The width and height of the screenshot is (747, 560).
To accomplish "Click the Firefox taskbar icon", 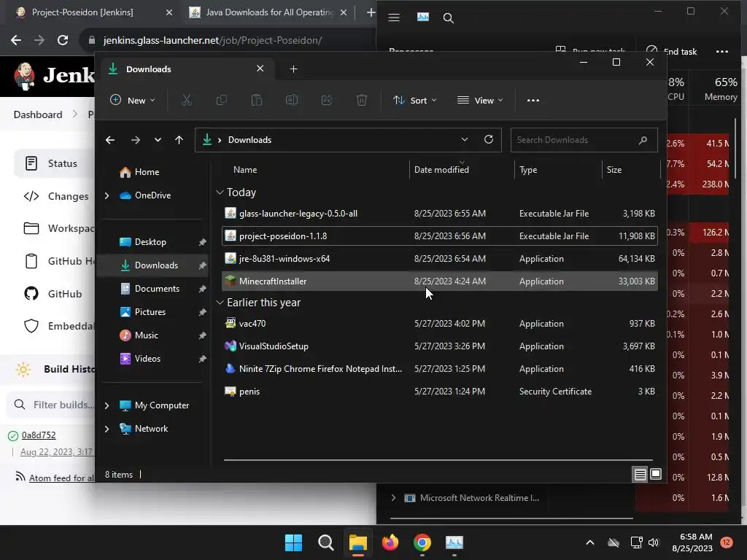I will click(390, 542).
